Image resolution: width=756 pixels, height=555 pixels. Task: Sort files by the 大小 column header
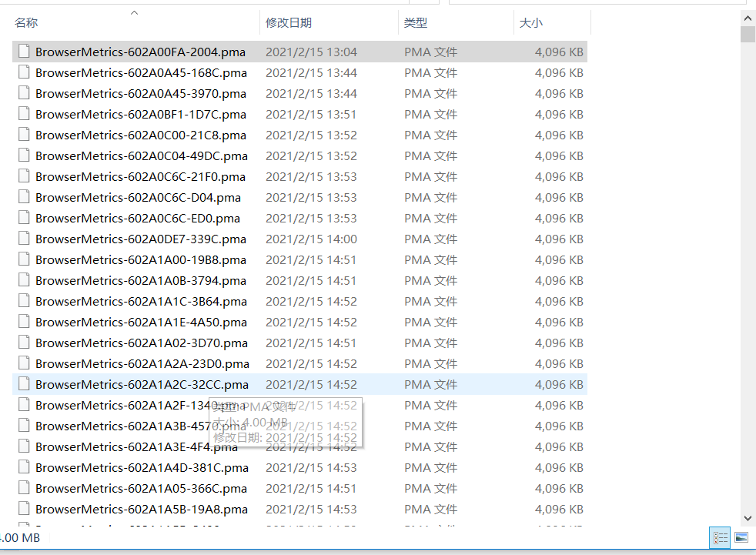point(531,23)
